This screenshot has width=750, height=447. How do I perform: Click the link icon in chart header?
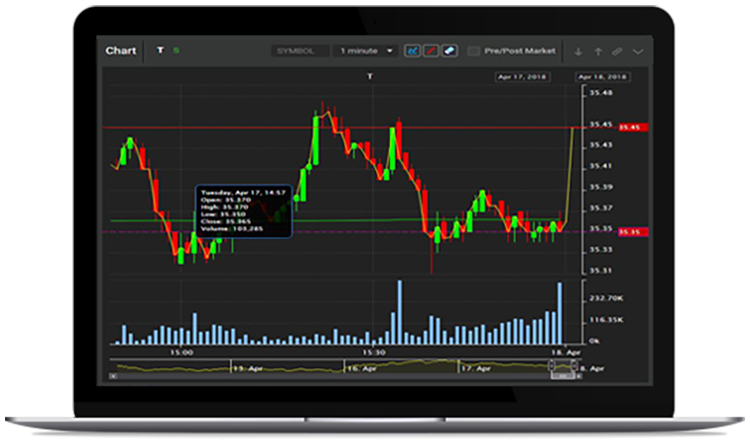(618, 51)
